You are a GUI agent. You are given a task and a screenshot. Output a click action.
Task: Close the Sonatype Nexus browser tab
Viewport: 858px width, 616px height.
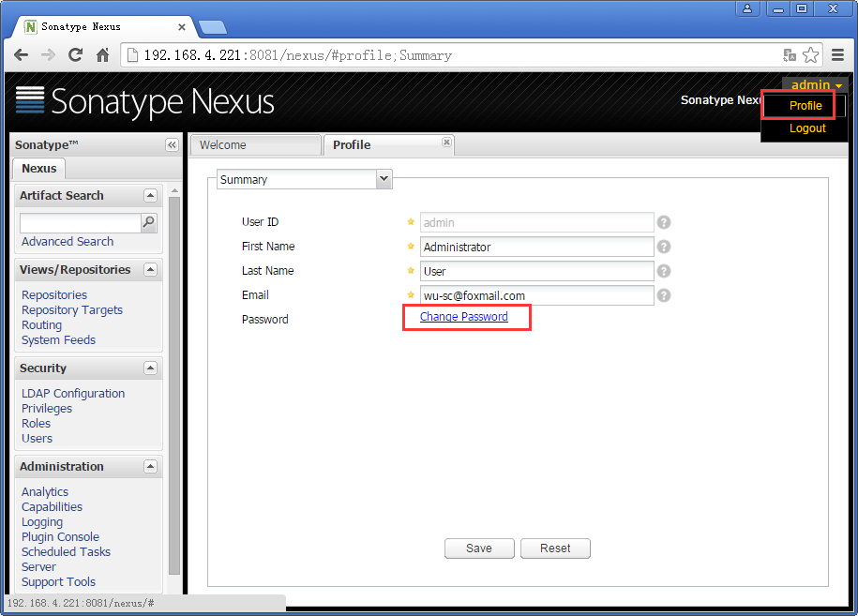click(x=182, y=27)
